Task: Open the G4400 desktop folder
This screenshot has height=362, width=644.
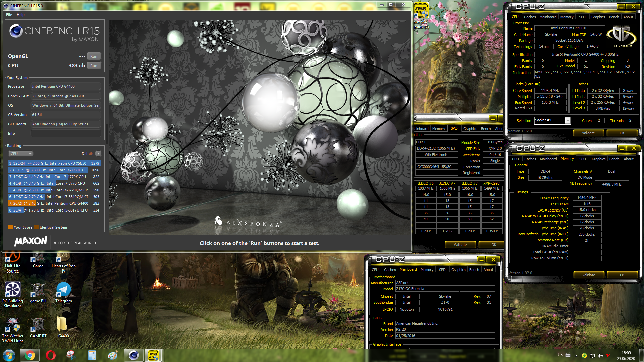Action: 63,327
